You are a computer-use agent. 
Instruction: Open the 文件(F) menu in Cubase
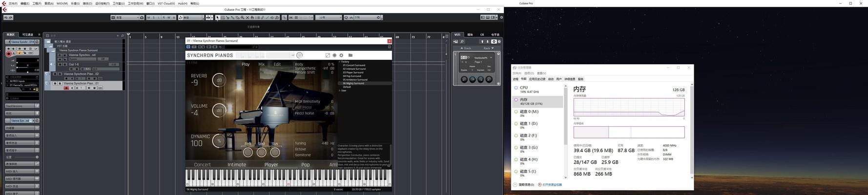pos(13,3)
